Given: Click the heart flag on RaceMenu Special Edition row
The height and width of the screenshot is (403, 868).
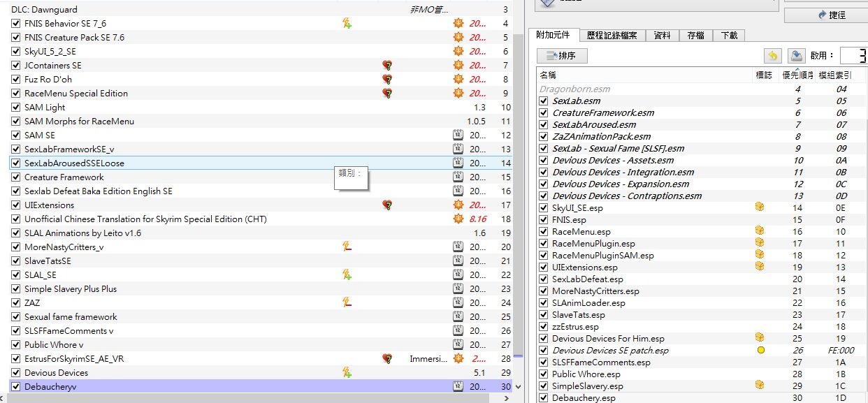Looking at the screenshot, I should [x=387, y=93].
